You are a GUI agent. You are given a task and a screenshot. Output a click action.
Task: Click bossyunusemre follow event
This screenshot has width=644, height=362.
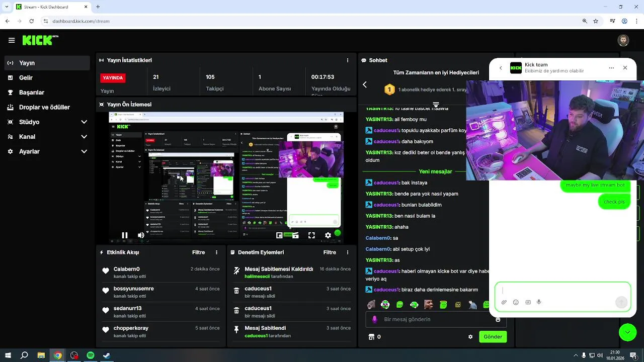[x=161, y=292]
